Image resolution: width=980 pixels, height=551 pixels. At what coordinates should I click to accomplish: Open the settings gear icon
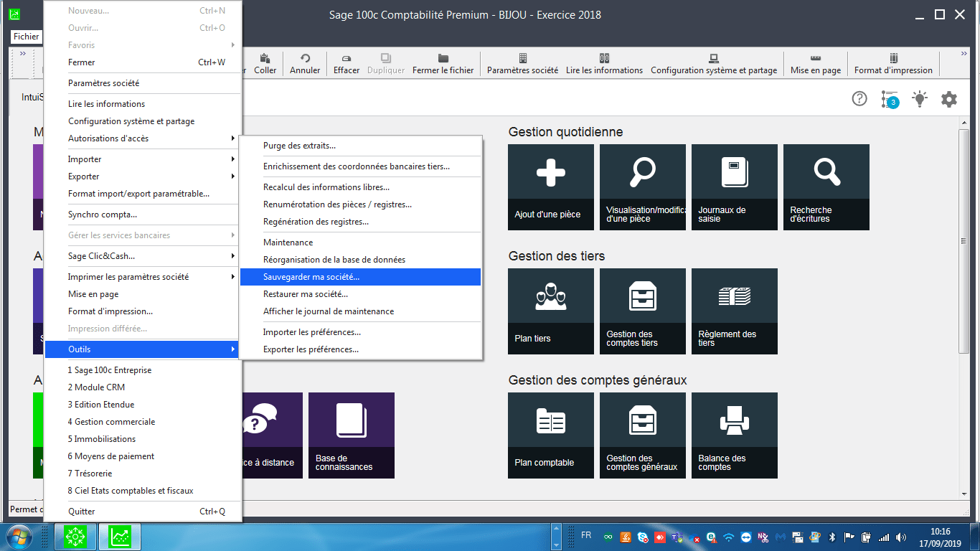949,99
